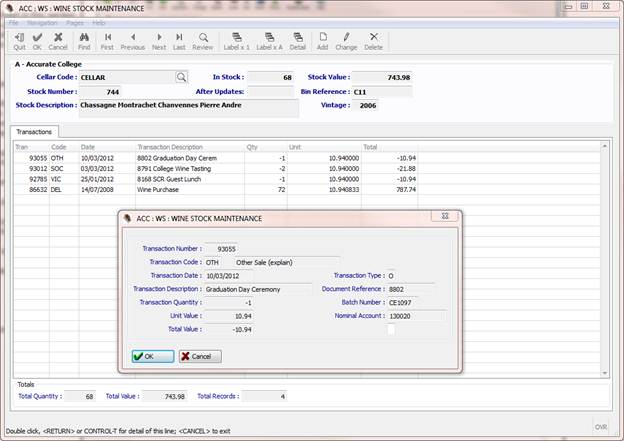
Task: Jump to First record
Action: coord(107,40)
